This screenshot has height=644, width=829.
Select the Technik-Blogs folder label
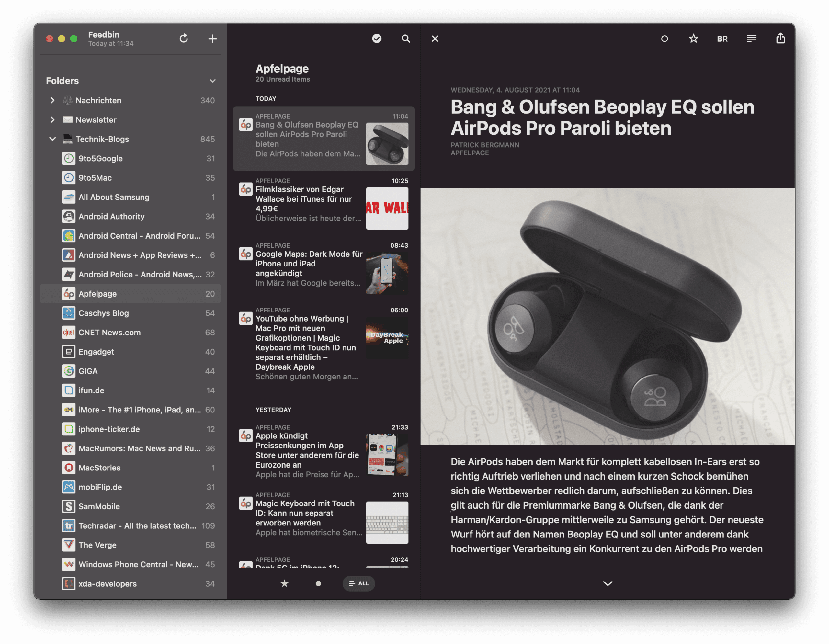[102, 139]
